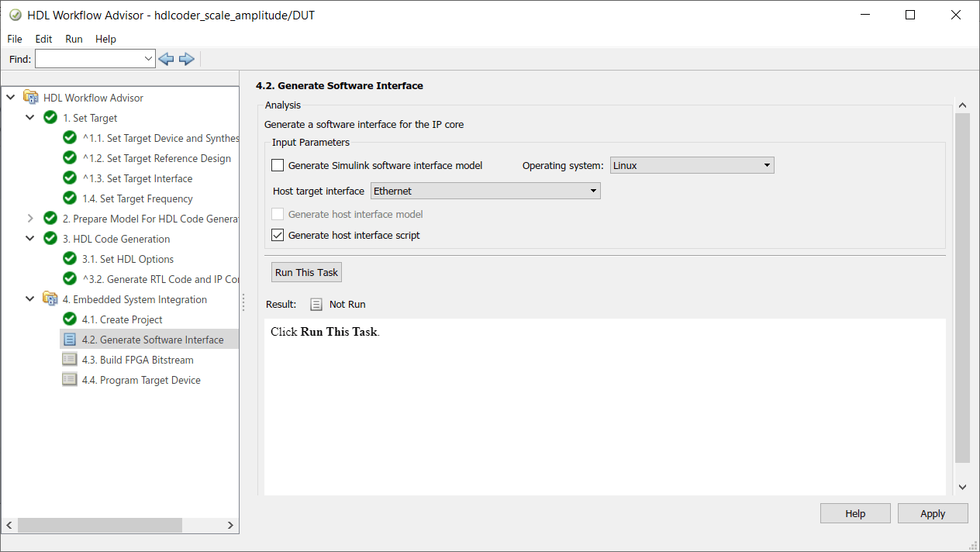This screenshot has height=552, width=980.
Task: Click the Program Target Device task icon
Action: pos(70,380)
